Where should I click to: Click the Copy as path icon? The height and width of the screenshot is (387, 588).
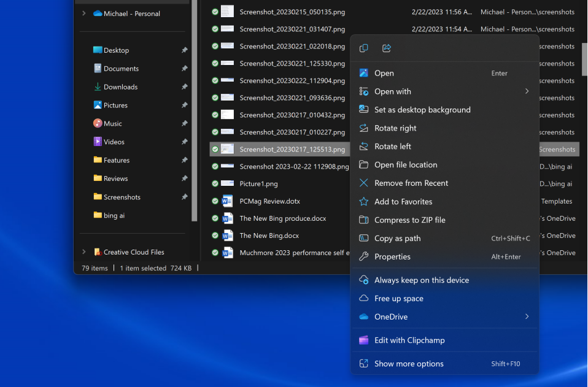(363, 238)
